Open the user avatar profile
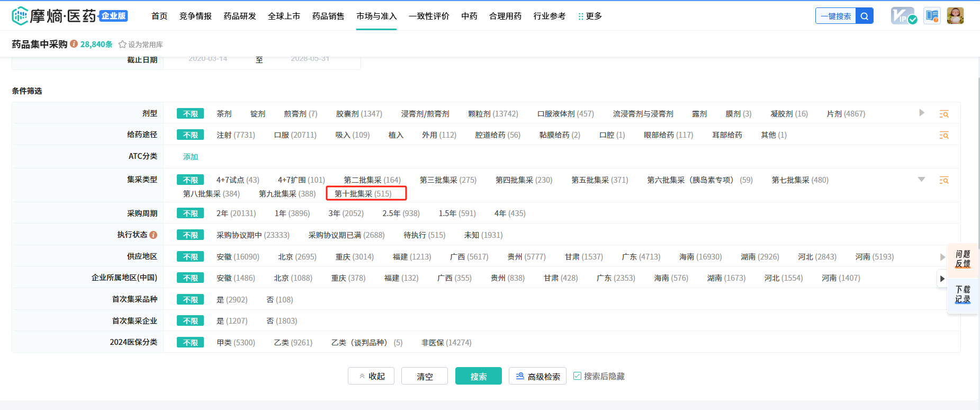The width and height of the screenshot is (980, 410). coord(955,16)
